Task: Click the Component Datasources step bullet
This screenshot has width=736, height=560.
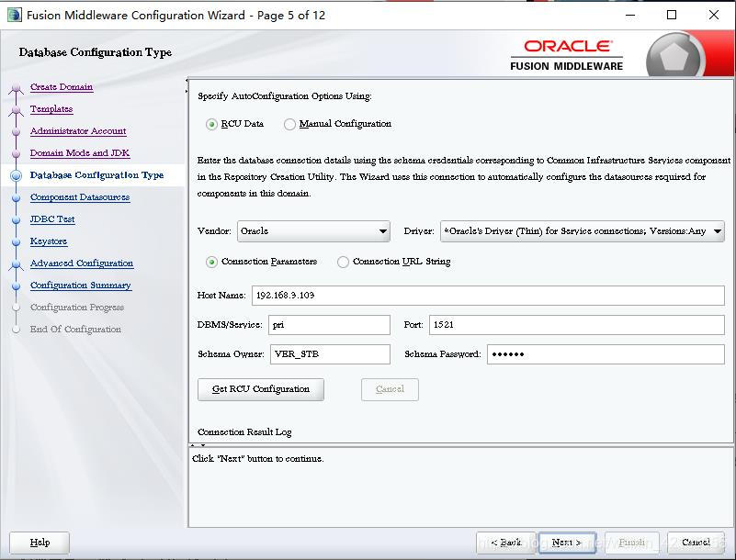Action: click(16, 198)
